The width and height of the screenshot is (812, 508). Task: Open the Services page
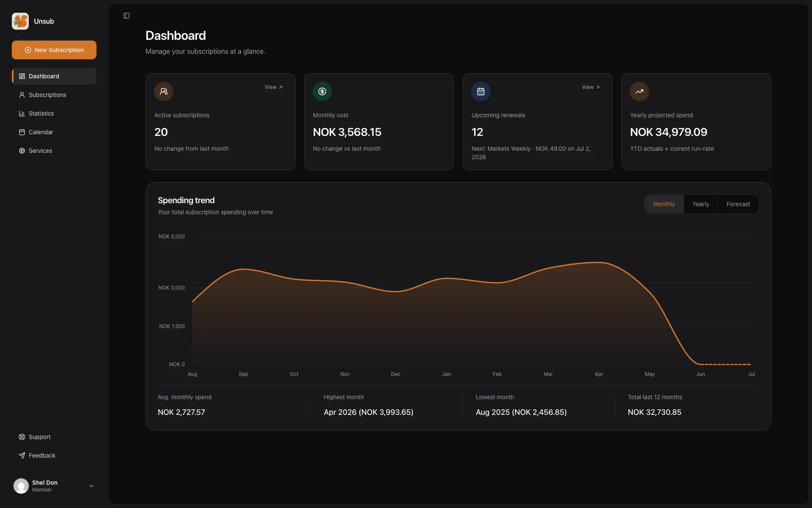coord(54,151)
